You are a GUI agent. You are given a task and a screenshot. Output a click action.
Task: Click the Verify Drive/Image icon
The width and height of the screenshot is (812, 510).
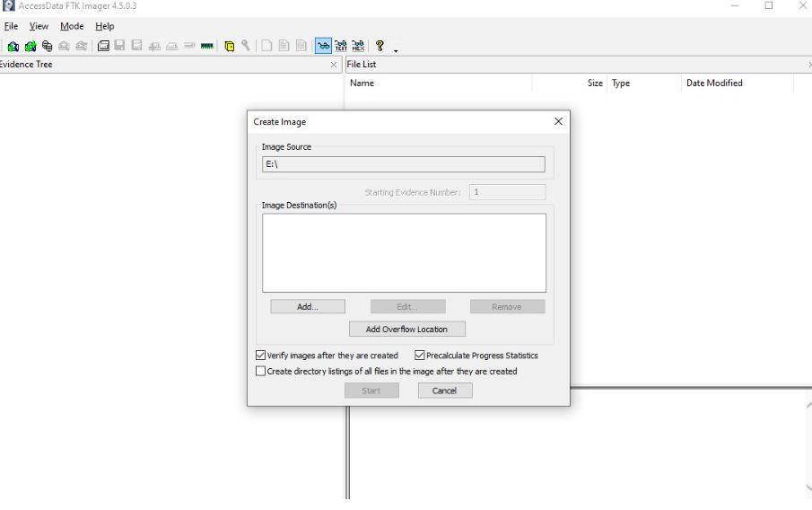click(x=189, y=46)
